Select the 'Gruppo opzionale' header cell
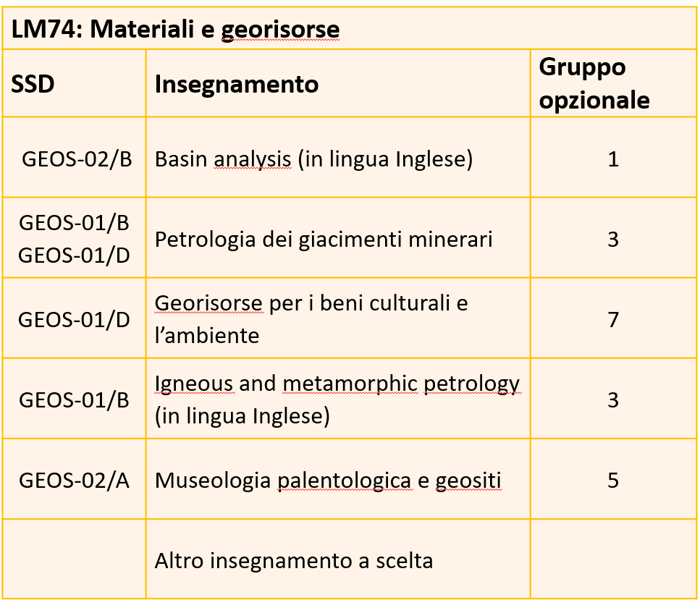This screenshot has width=700, height=600. point(594,84)
